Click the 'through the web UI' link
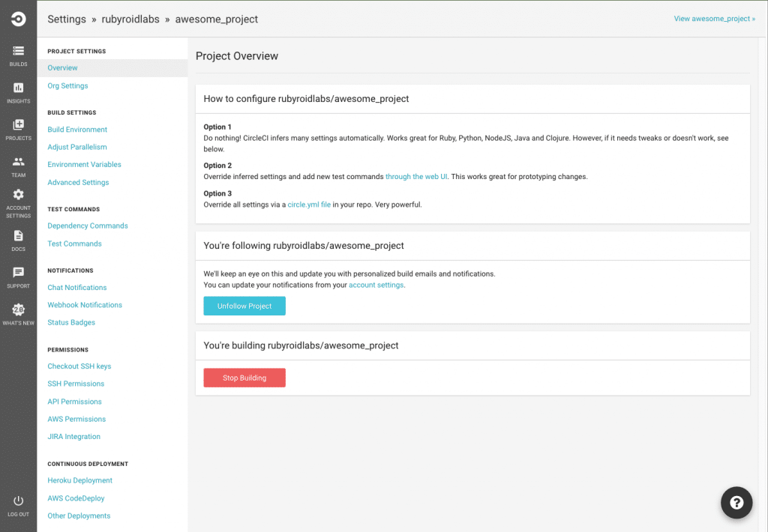 [416, 177]
